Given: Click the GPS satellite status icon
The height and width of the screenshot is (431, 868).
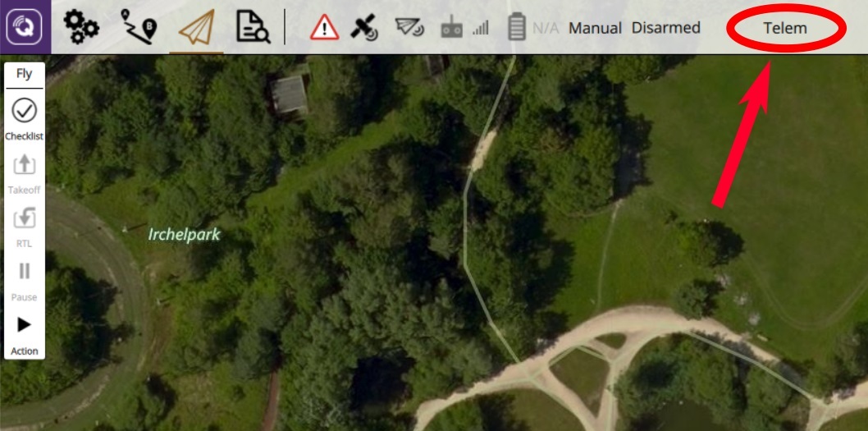Looking at the screenshot, I should click(x=364, y=28).
